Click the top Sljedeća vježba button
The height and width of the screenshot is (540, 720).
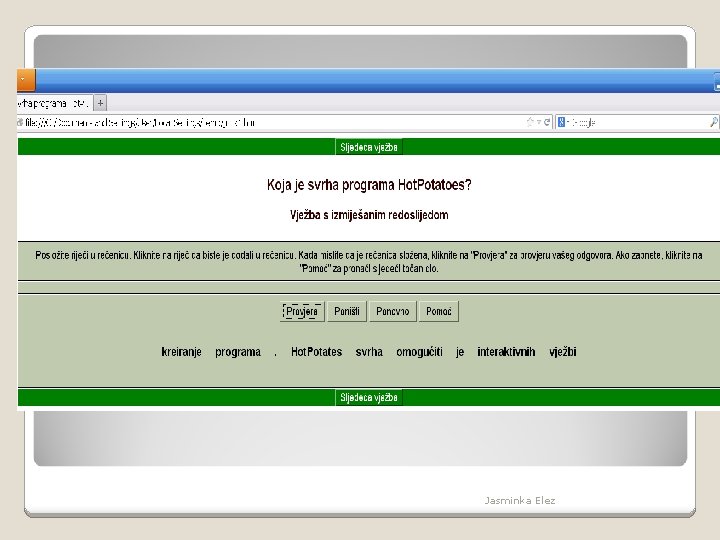(369, 147)
